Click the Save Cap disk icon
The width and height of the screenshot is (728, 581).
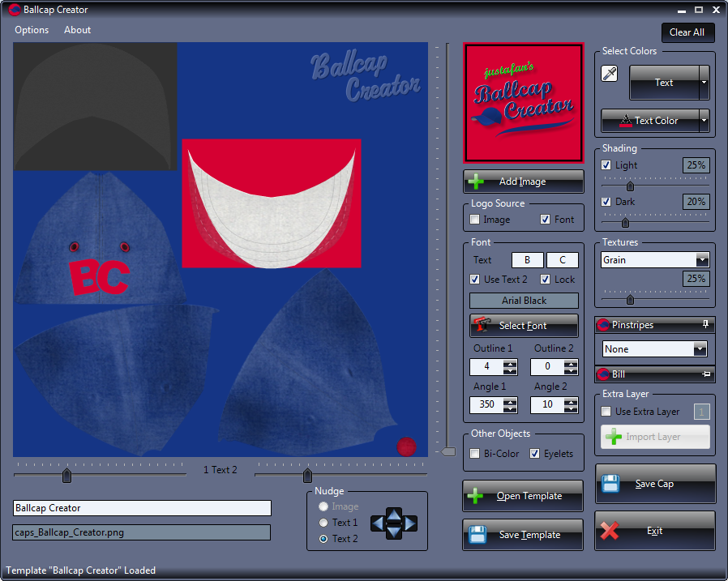pos(610,484)
